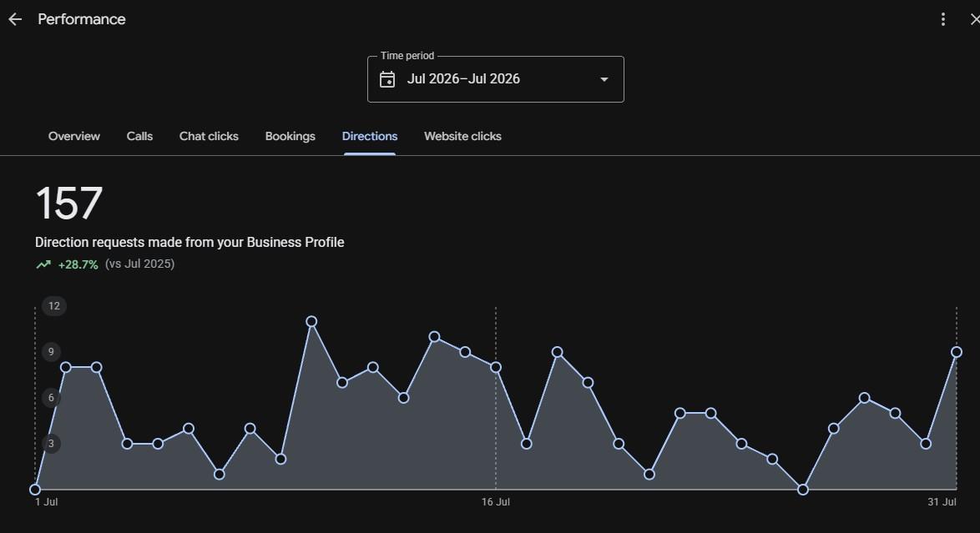This screenshot has width=980, height=533.
Task: Click the 31 Jul x-axis label
Action: 942,502
